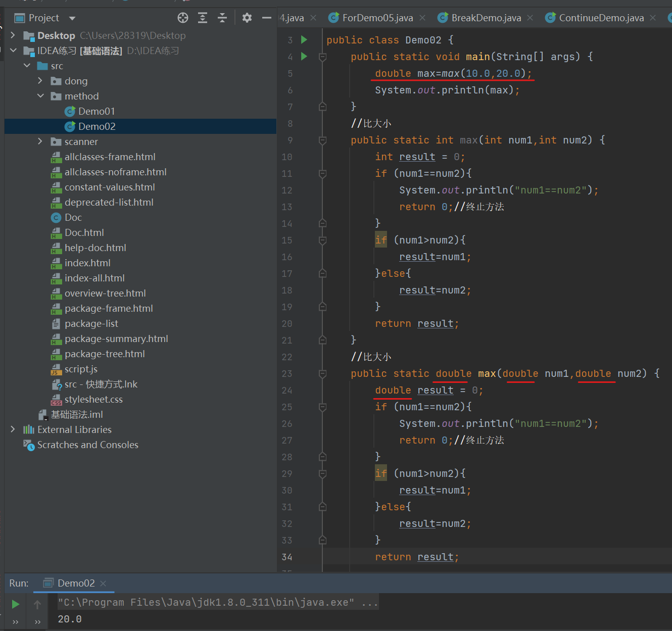Collapse the method package folder
672x631 pixels.
coord(40,96)
